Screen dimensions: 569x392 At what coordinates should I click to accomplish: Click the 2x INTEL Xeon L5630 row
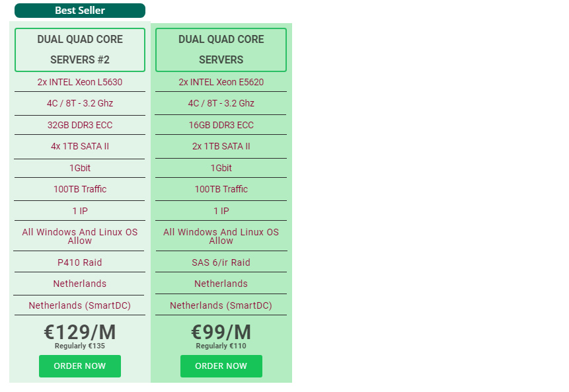[79, 83]
